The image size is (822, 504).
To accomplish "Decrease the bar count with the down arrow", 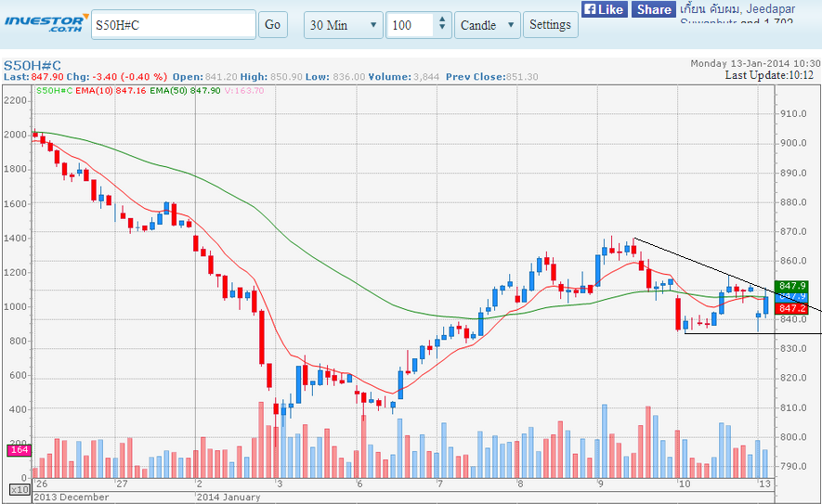I will click(x=442, y=31).
